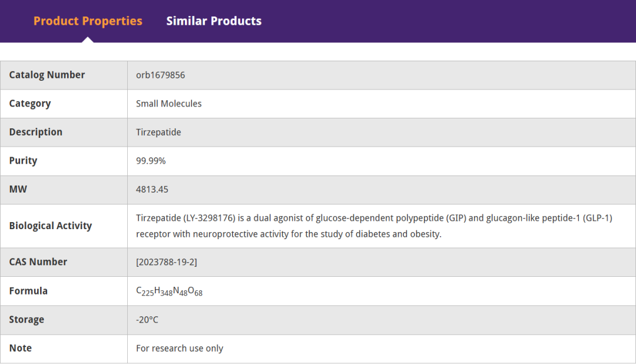The image size is (636, 364).
Task: Click the Category row label
Action: [x=30, y=104]
